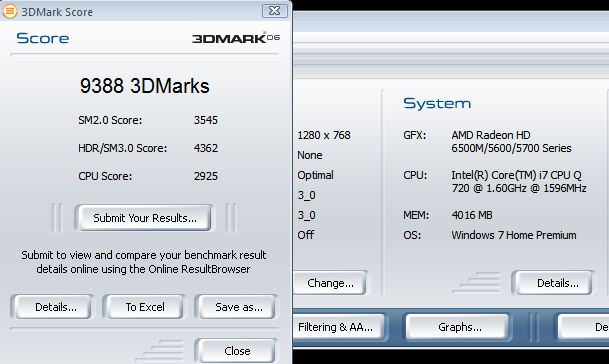
Task: Click the GFX entry AMD Radeon HD
Action: coord(511,141)
